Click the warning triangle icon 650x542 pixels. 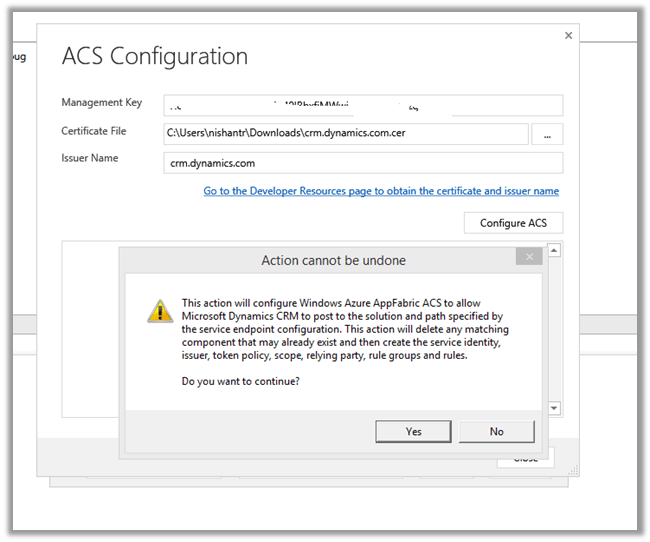[160, 311]
